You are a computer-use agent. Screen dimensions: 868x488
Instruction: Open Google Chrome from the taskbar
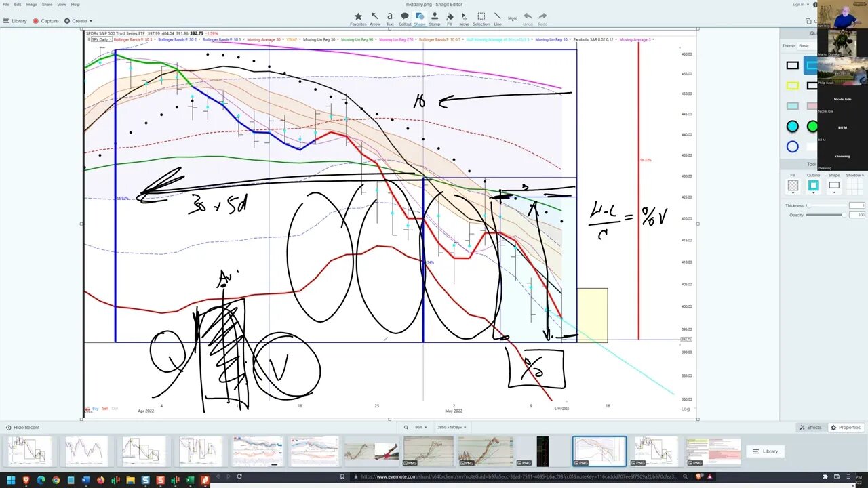pos(56,481)
